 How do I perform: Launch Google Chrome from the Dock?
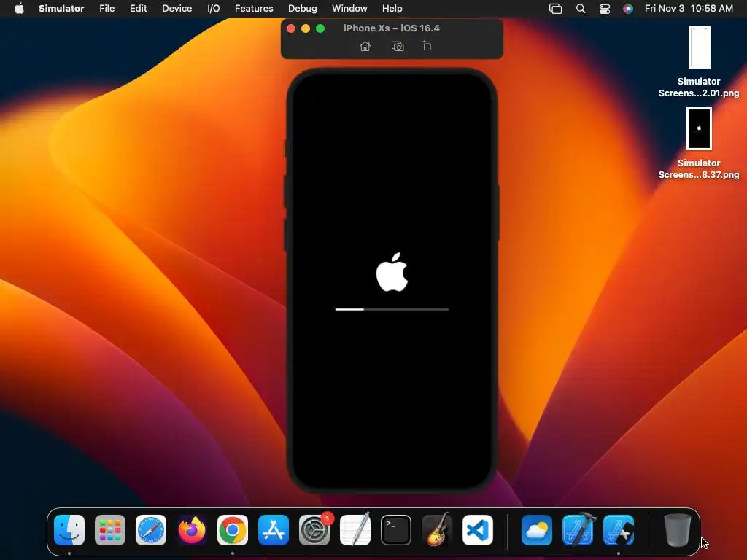[233, 530]
